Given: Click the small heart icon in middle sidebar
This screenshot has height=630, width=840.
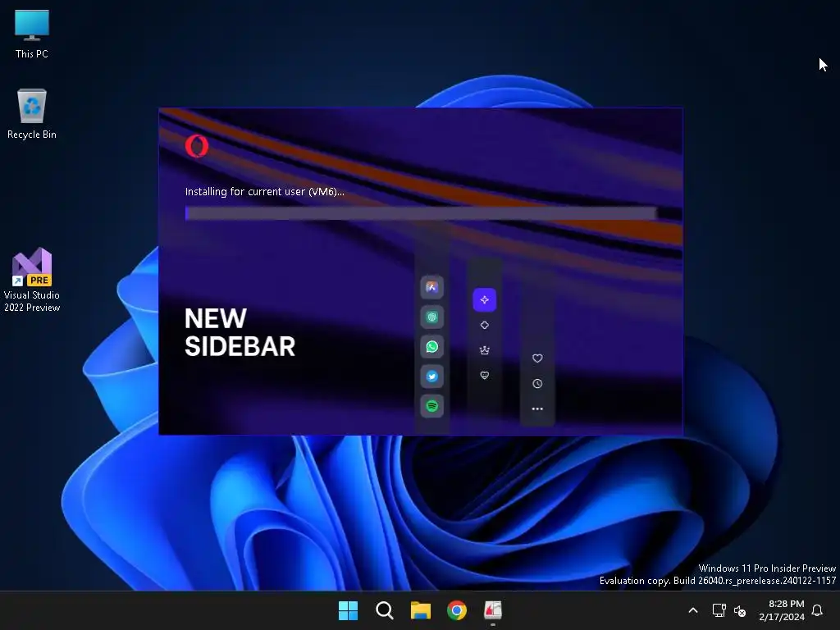Looking at the screenshot, I should tap(484, 376).
